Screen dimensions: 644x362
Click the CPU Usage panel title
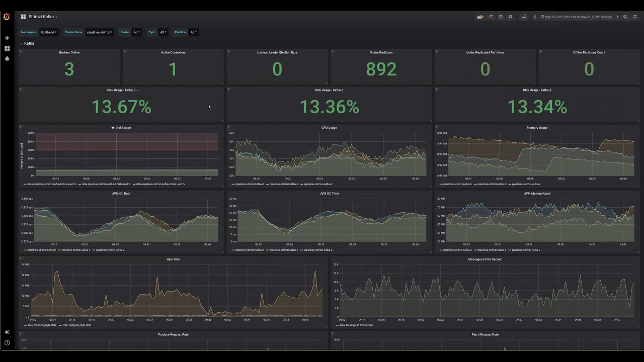point(329,128)
